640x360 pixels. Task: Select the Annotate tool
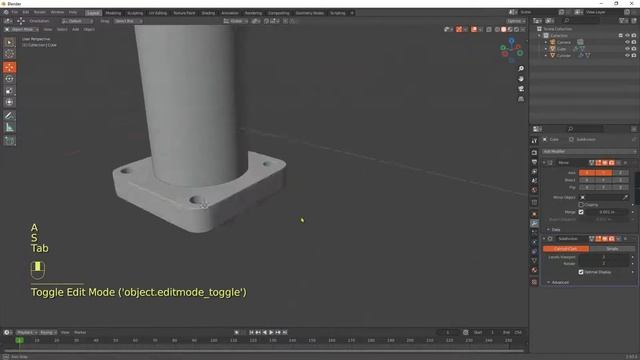9,116
